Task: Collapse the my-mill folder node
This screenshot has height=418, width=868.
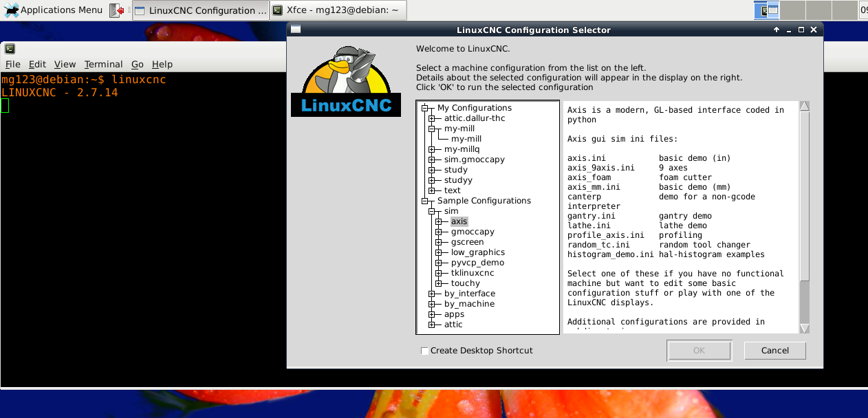Action: pos(431,129)
